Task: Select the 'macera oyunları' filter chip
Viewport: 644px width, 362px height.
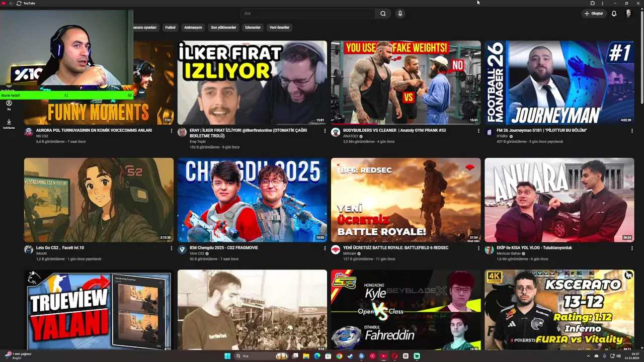Action: tap(146, 27)
